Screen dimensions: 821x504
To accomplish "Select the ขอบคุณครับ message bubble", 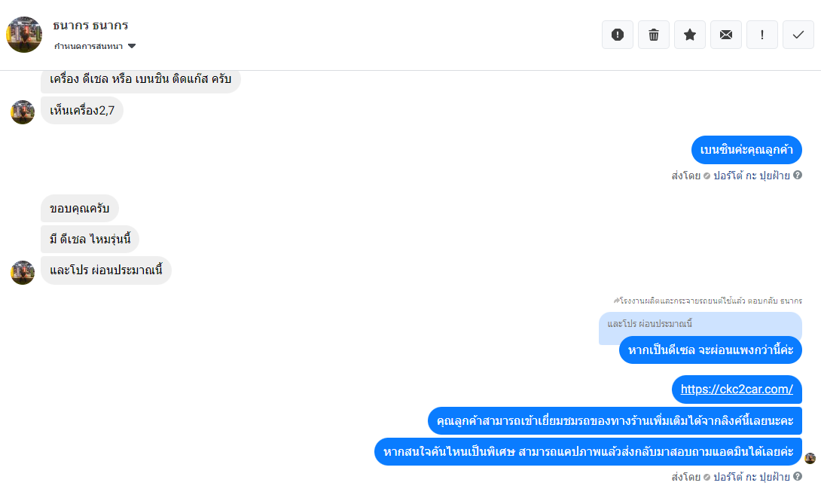I will pyautogui.click(x=80, y=208).
